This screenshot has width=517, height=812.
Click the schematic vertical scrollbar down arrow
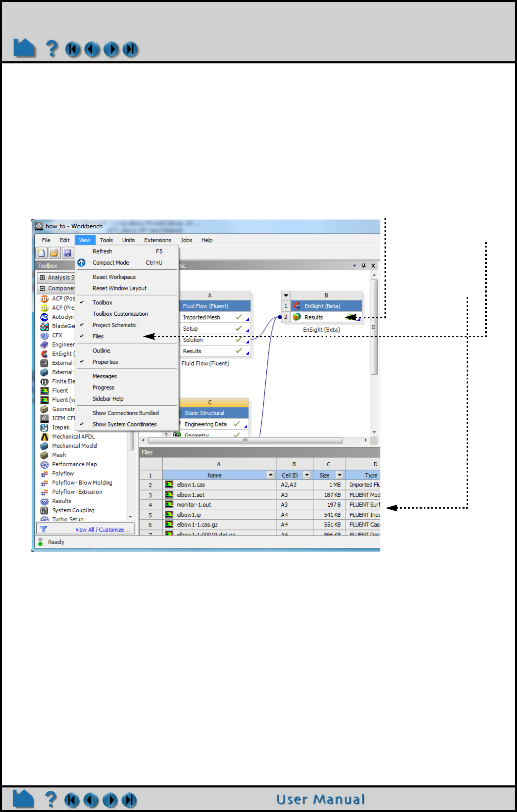point(374,432)
